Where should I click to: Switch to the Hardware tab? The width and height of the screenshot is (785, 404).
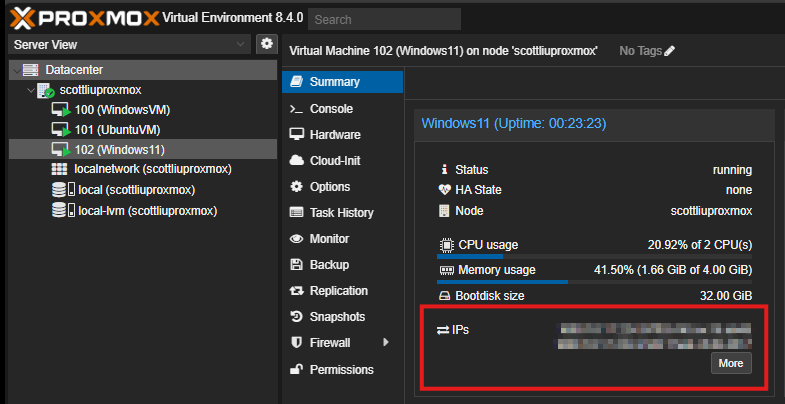pos(342,135)
